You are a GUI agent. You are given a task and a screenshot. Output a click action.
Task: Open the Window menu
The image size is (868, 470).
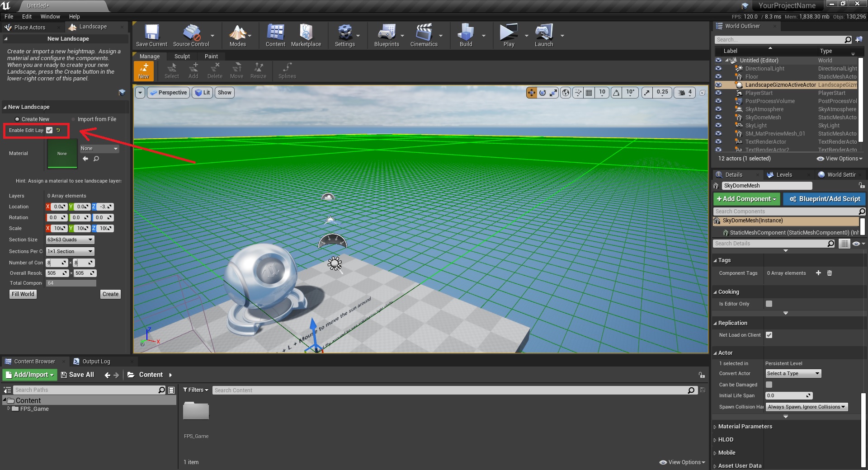click(50, 16)
